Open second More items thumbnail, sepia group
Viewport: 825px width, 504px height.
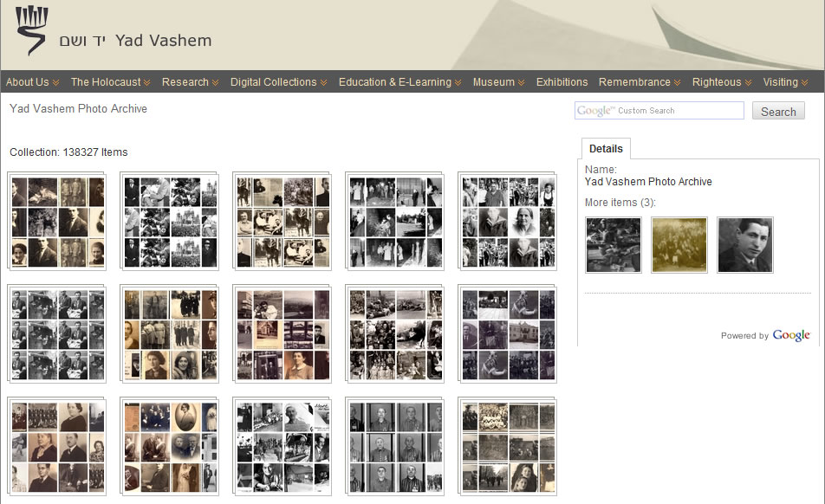tap(679, 245)
